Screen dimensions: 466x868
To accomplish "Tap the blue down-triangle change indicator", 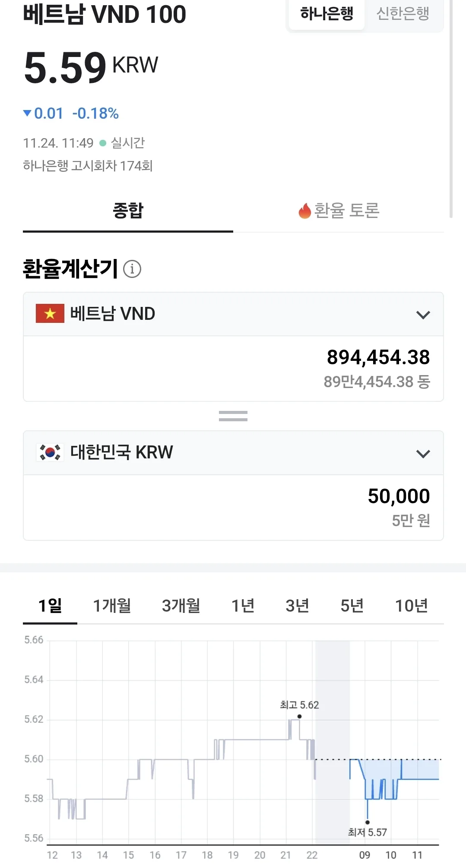I will [27, 113].
